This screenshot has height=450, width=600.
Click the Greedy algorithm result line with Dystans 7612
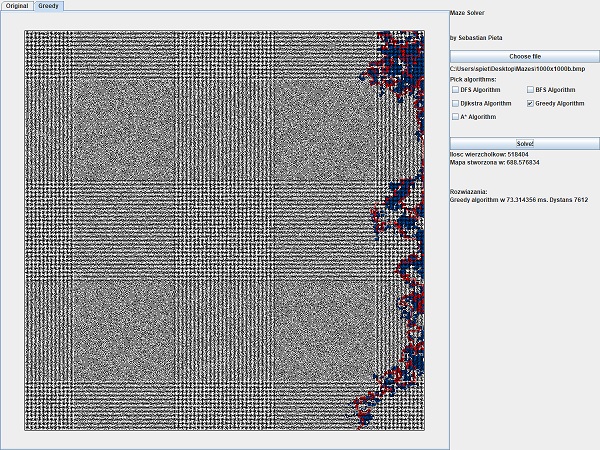519,200
